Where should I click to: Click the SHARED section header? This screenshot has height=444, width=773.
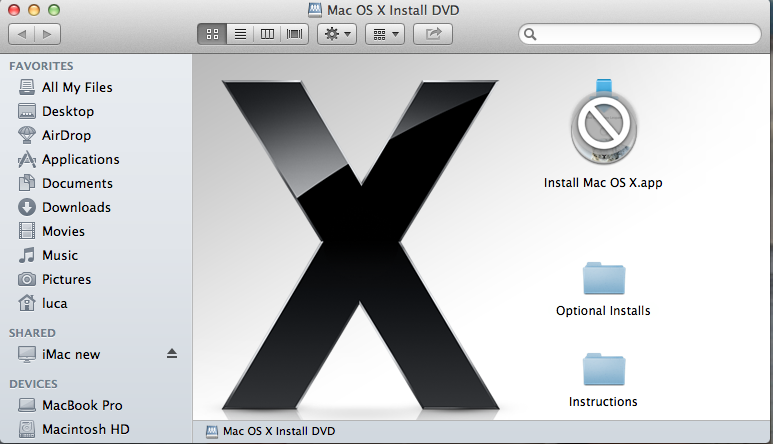coord(33,333)
